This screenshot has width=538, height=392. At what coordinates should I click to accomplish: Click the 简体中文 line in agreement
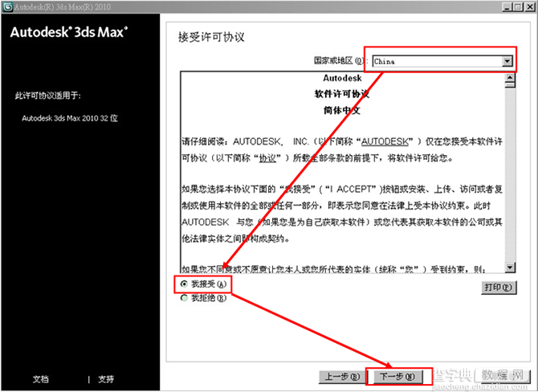342,111
